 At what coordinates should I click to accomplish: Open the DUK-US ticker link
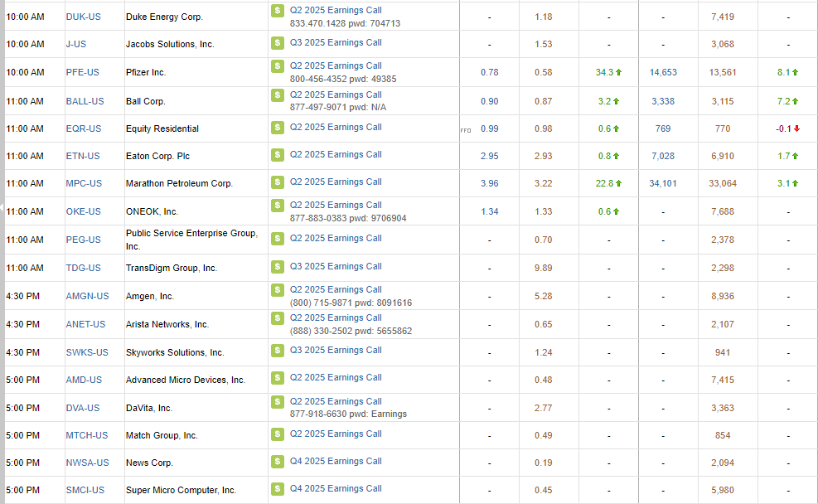point(84,17)
